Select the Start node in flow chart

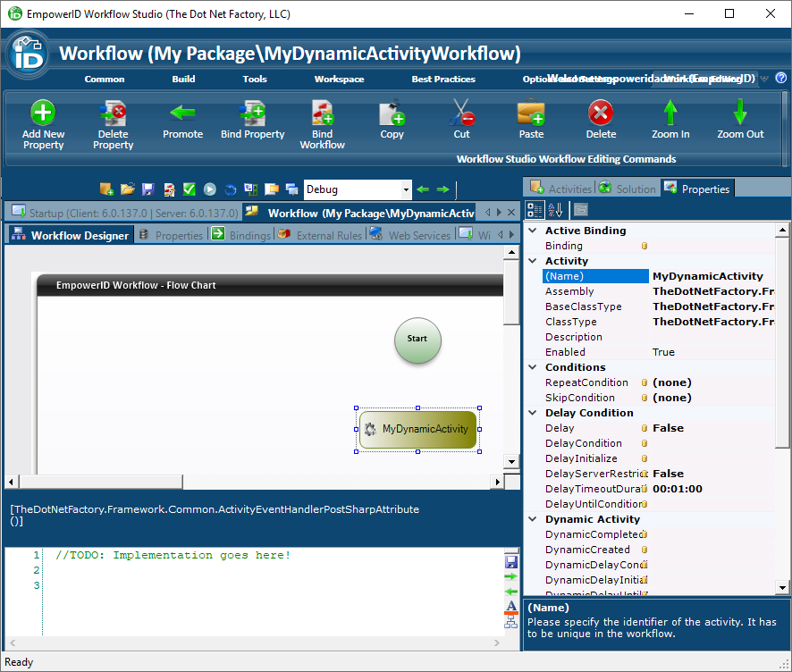417,340
